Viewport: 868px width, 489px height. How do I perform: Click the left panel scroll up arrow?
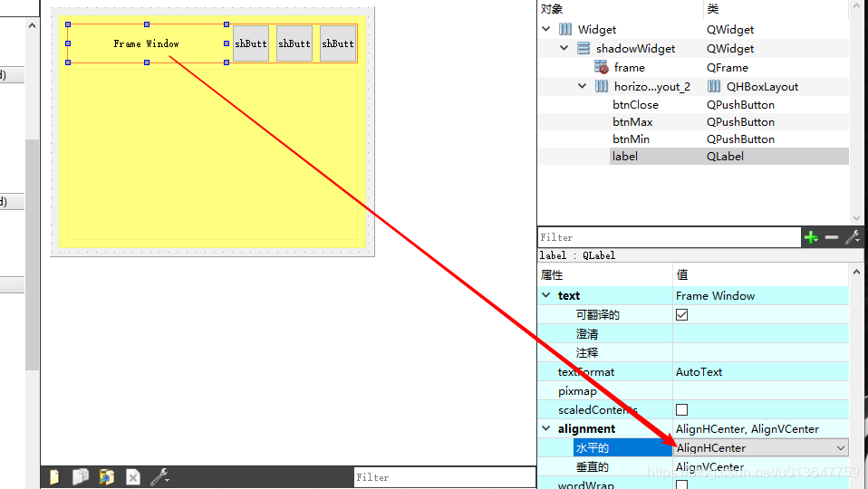32,25
